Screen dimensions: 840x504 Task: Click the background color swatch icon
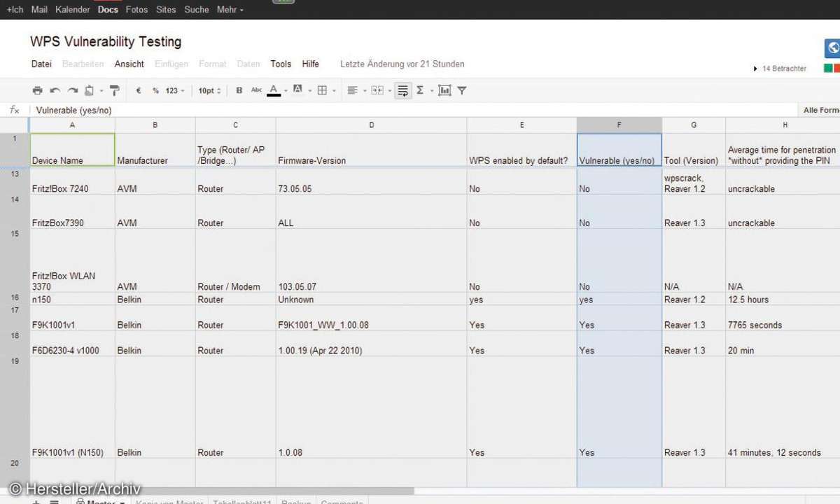[x=297, y=90]
